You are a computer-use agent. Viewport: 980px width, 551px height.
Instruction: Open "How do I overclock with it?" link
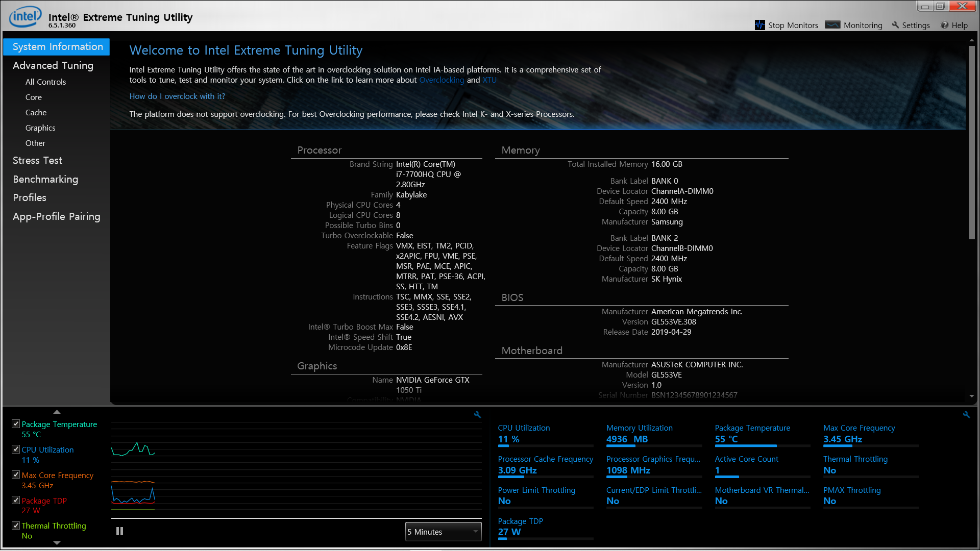pos(177,96)
